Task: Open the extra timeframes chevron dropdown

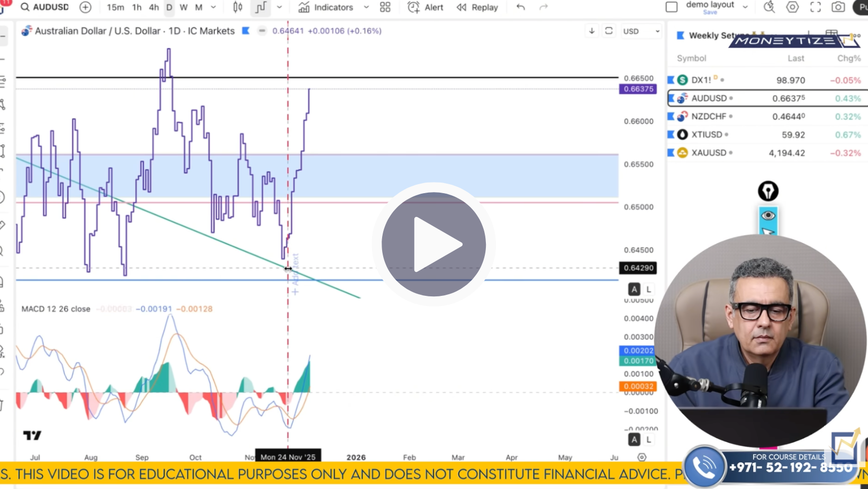Action: coord(213,7)
